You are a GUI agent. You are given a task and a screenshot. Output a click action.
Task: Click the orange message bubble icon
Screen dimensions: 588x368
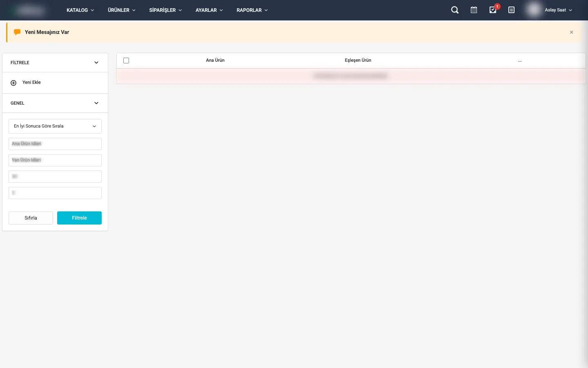click(17, 32)
